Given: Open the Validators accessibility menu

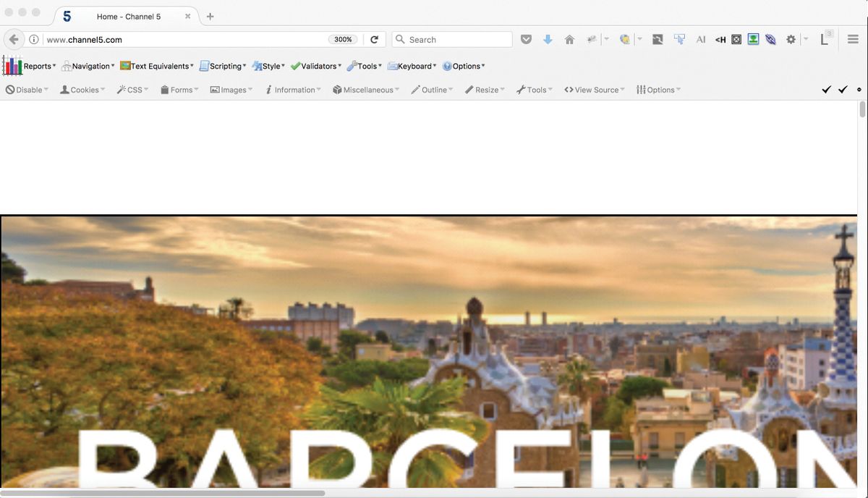Looking at the screenshot, I should pyautogui.click(x=315, y=66).
